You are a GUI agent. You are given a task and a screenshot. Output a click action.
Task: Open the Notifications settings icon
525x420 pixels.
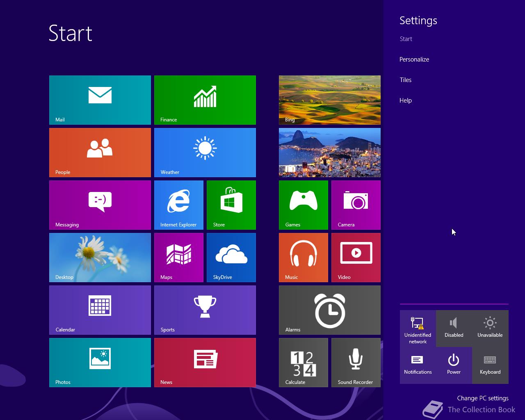(x=418, y=365)
